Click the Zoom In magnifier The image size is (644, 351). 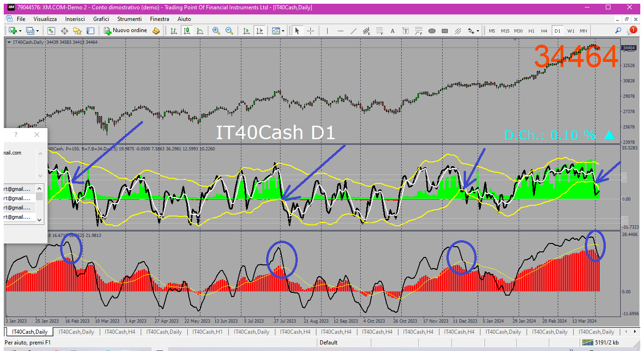[x=216, y=31]
